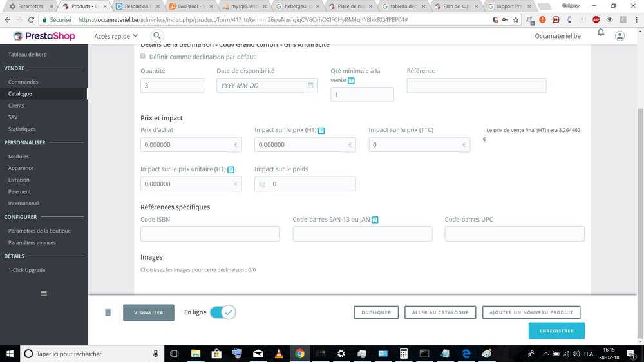Screen dimensions: 644x362
Task: Open the user profile avatar icon
Action: 620,35
